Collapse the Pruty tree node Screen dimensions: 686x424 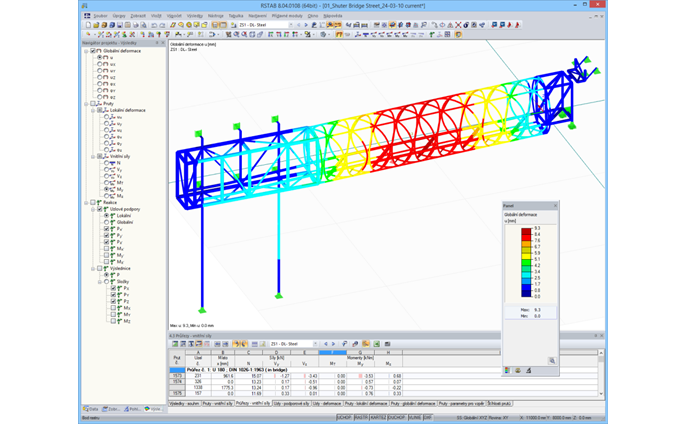pos(86,104)
